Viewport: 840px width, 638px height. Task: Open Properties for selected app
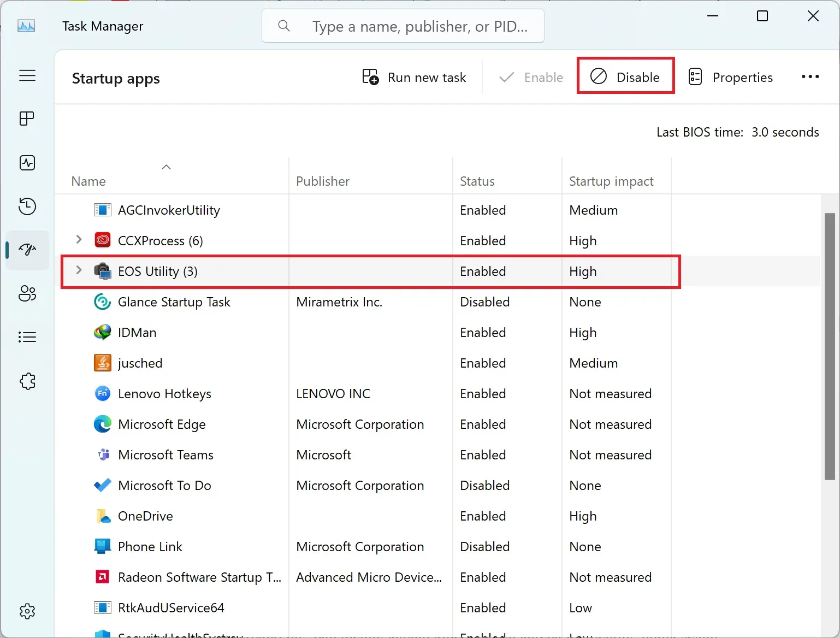coord(730,77)
